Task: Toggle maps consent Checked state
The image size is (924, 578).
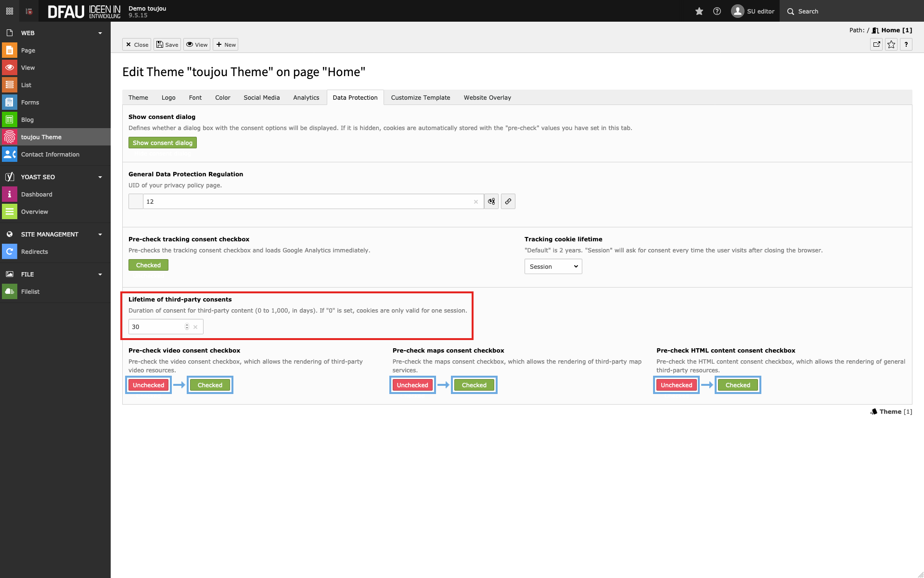Action: point(474,385)
